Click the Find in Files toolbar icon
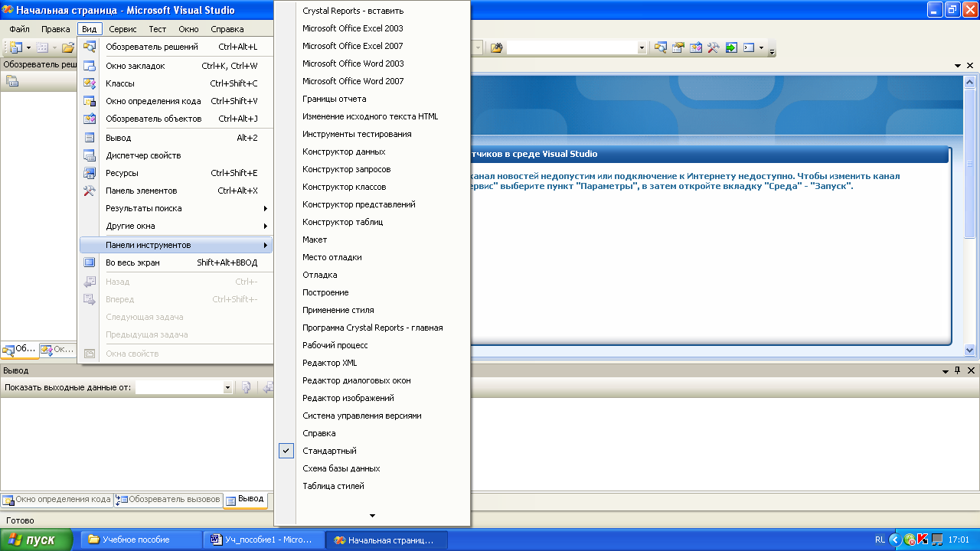This screenshot has height=551, width=980. [x=496, y=47]
